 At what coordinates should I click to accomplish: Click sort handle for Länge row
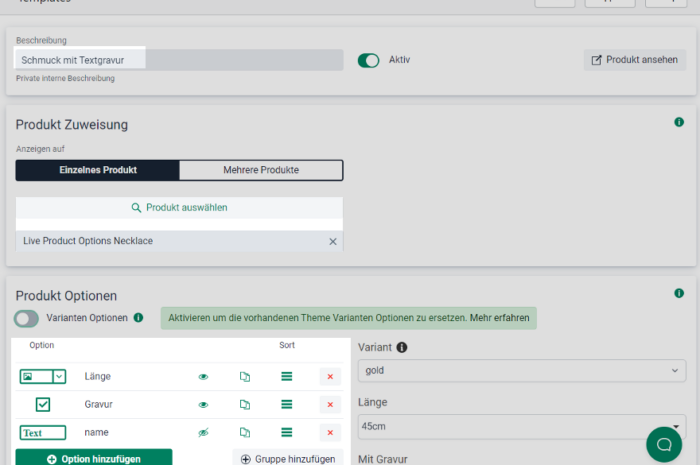click(x=287, y=377)
